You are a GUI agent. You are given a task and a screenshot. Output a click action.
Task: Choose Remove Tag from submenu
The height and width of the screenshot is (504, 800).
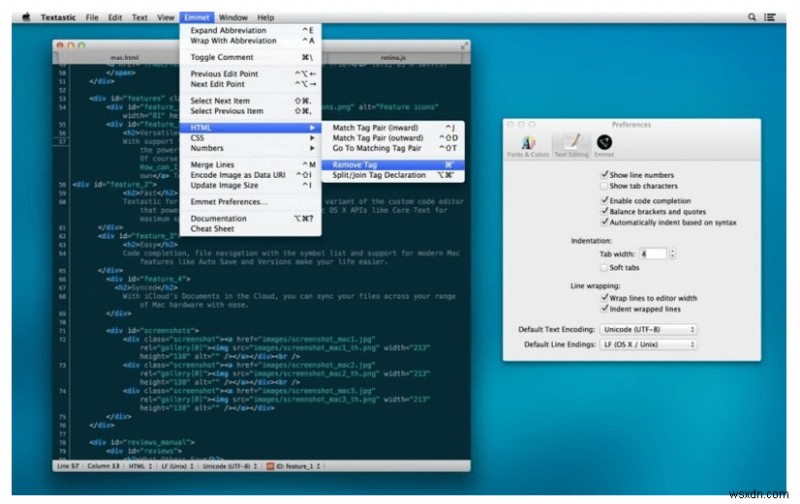pos(393,165)
